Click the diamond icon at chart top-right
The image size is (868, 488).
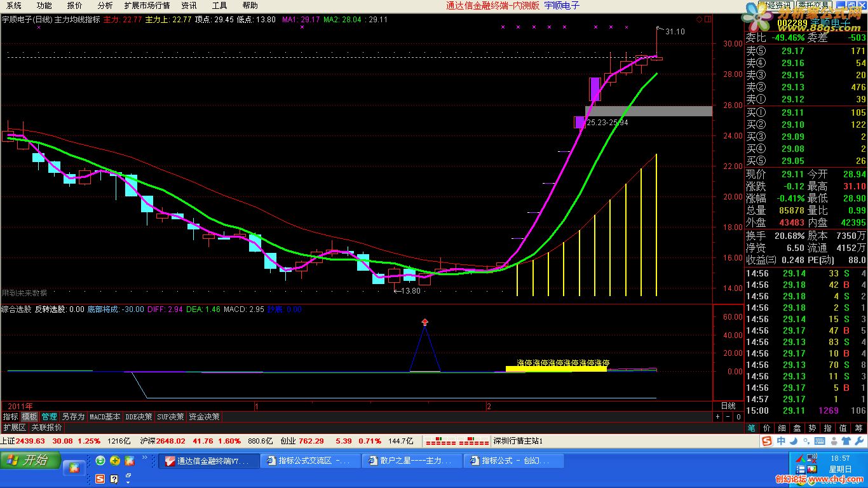(x=700, y=20)
